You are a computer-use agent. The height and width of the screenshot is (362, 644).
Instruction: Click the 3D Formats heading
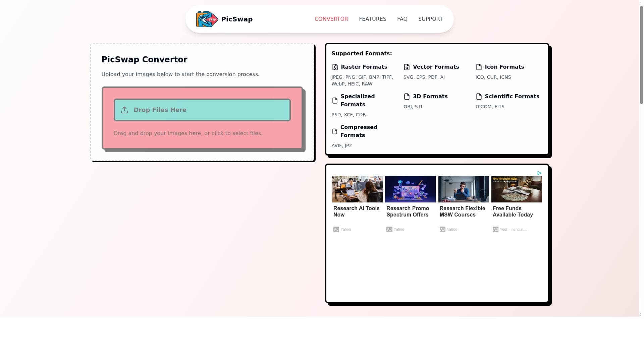point(430,97)
